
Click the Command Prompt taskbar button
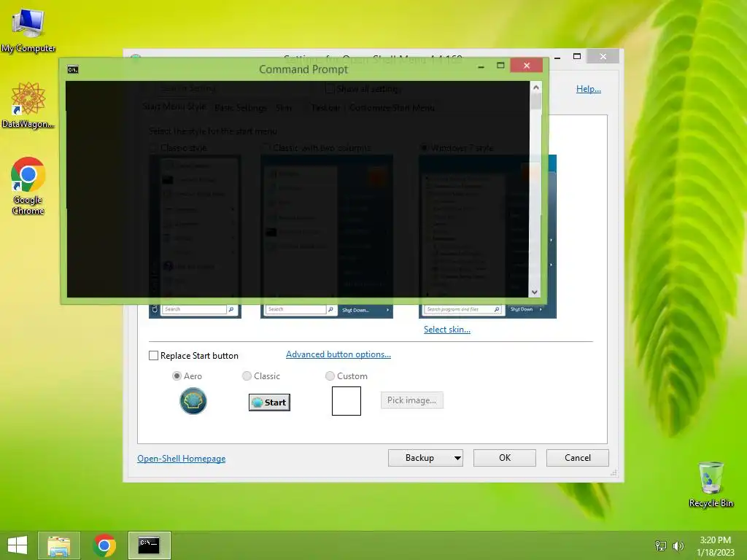click(149, 545)
